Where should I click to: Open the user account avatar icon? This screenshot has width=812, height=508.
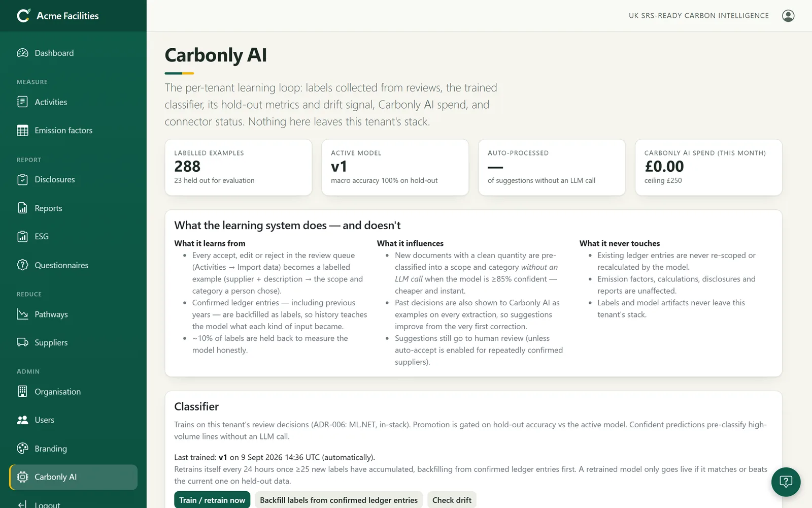[788, 16]
